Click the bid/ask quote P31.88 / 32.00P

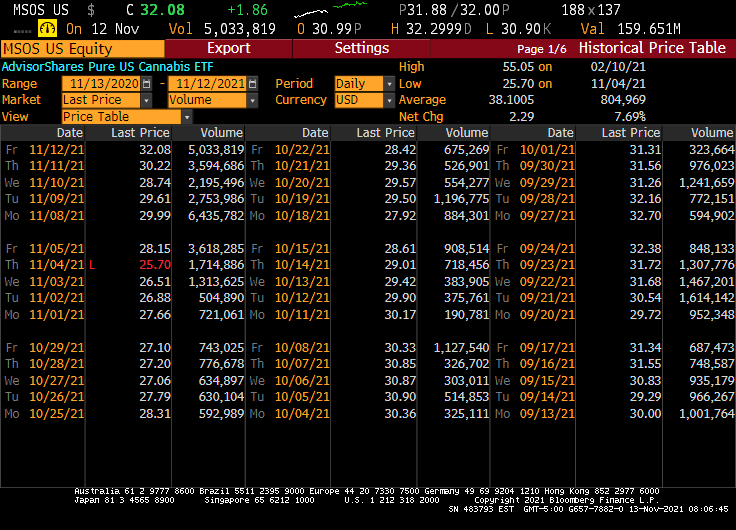[454, 10]
